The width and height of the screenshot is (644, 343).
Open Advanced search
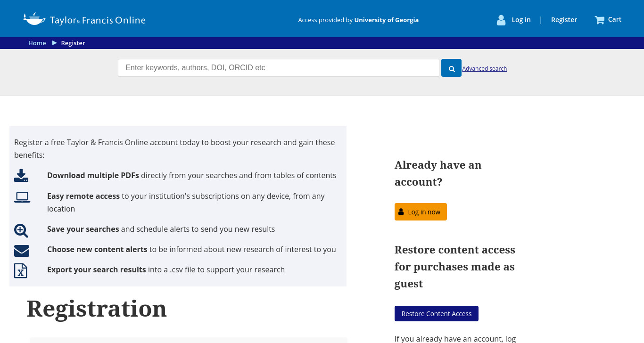485,68
